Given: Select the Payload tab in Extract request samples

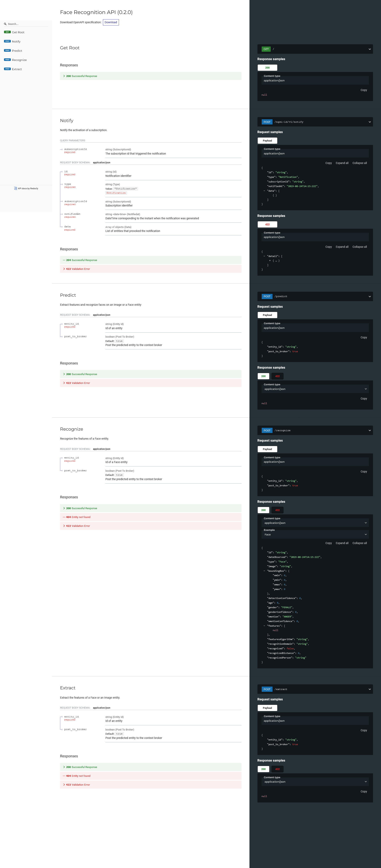Looking at the screenshot, I should click(x=267, y=708).
